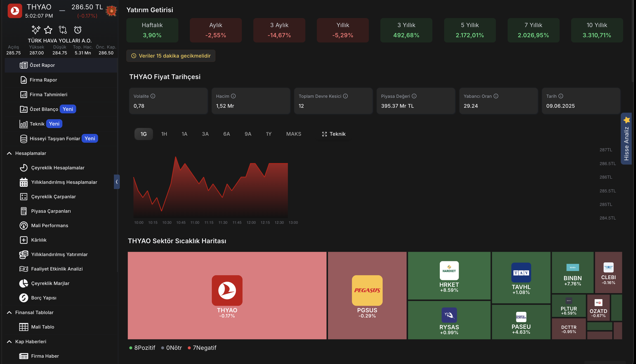Click the Yabancı Oran info icon
This screenshot has width=636, height=364.
496,96
